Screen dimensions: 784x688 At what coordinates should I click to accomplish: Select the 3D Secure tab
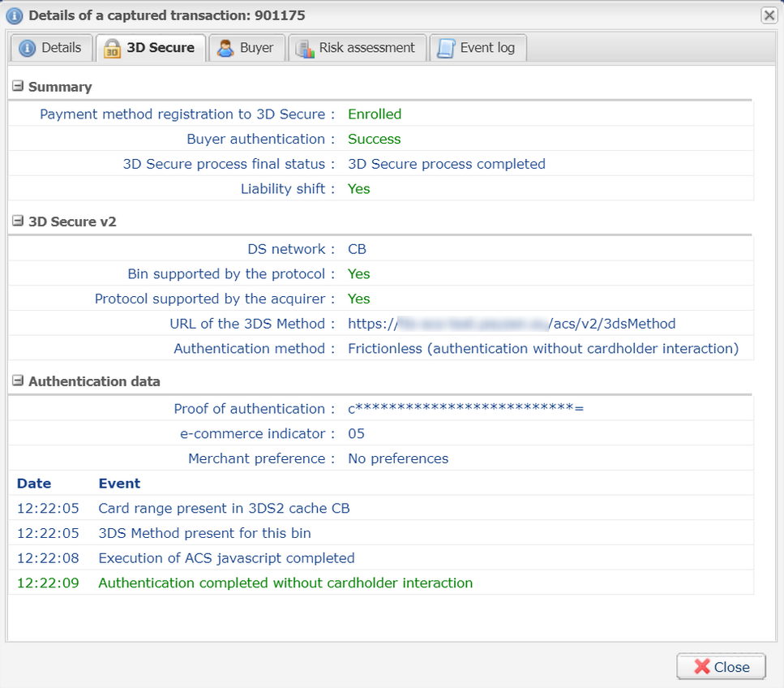(x=151, y=48)
